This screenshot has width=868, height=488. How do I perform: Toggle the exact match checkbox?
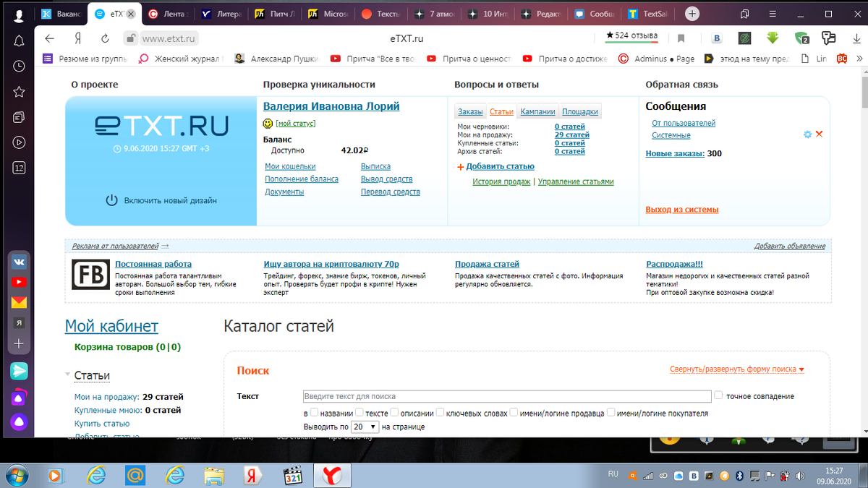tap(718, 395)
